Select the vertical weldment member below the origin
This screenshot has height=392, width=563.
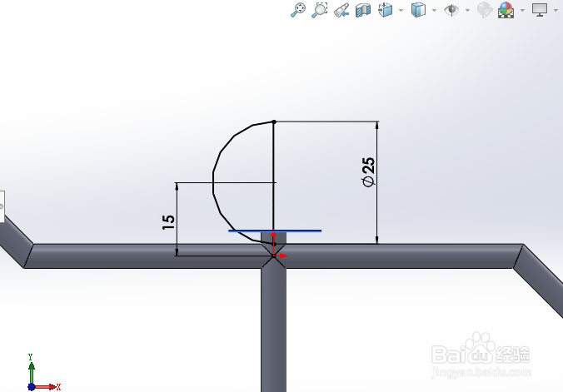click(x=274, y=329)
